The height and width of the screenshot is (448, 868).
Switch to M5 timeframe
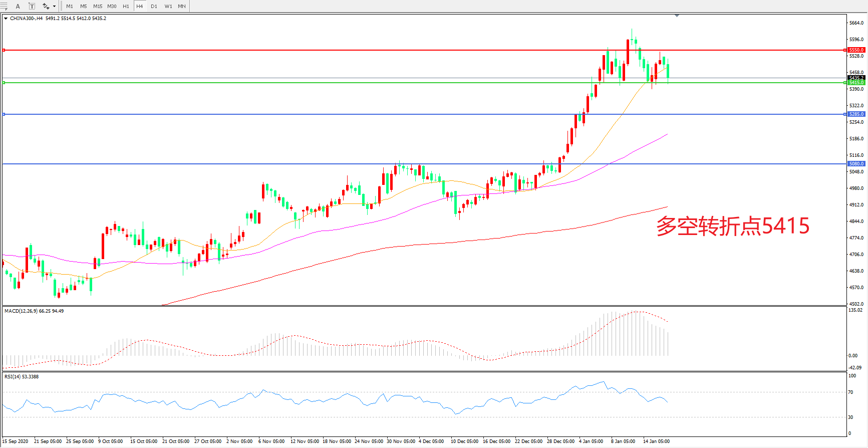click(83, 7)
